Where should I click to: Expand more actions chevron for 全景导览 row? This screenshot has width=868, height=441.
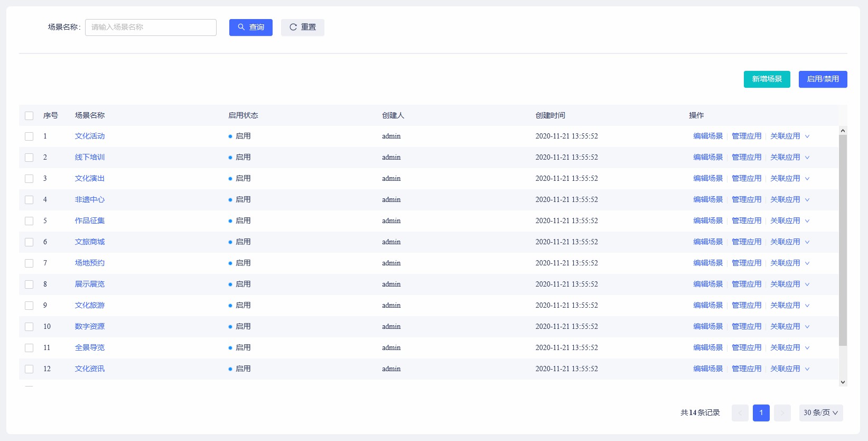807,348
